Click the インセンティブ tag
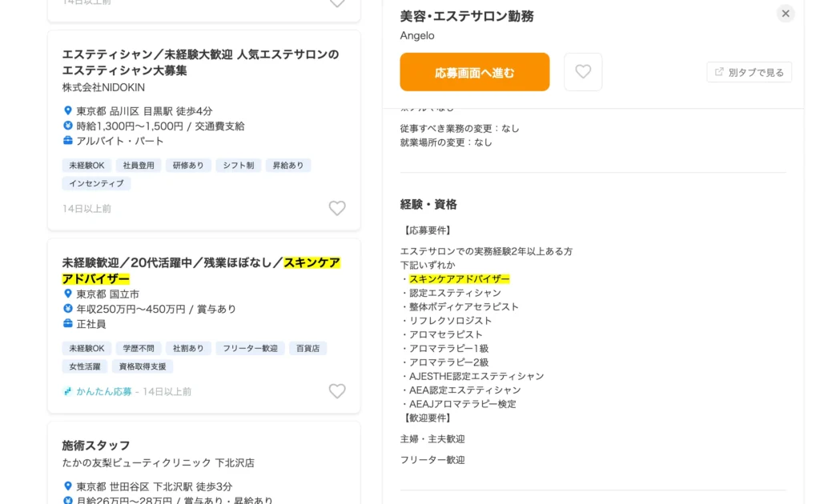 coord(96,183)
